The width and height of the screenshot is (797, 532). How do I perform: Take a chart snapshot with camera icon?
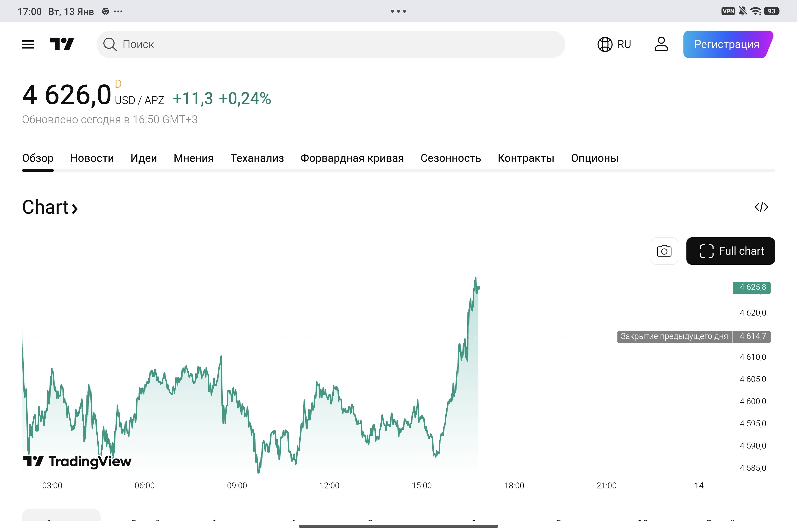click(664, 251)
